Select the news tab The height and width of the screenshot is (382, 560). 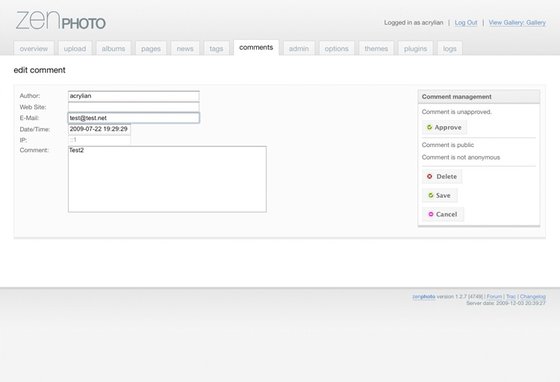pyautogui.click(x=185, y=49)
